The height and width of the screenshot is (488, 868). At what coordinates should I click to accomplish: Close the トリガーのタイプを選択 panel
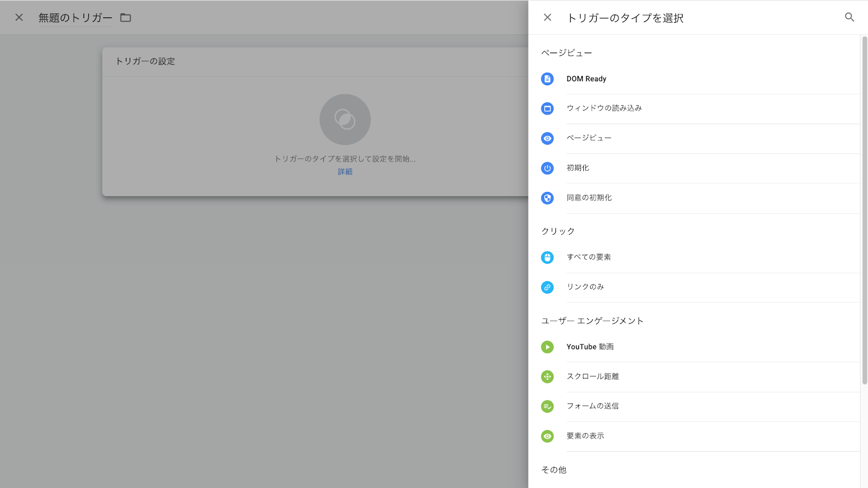point(547,17)
